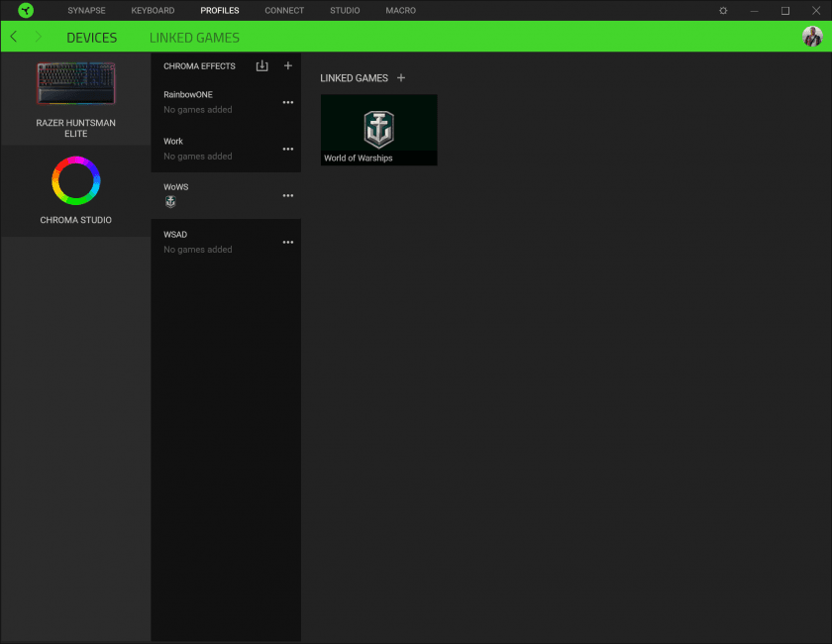
Task: Open the settings gear
Action: tap(723, 11)
